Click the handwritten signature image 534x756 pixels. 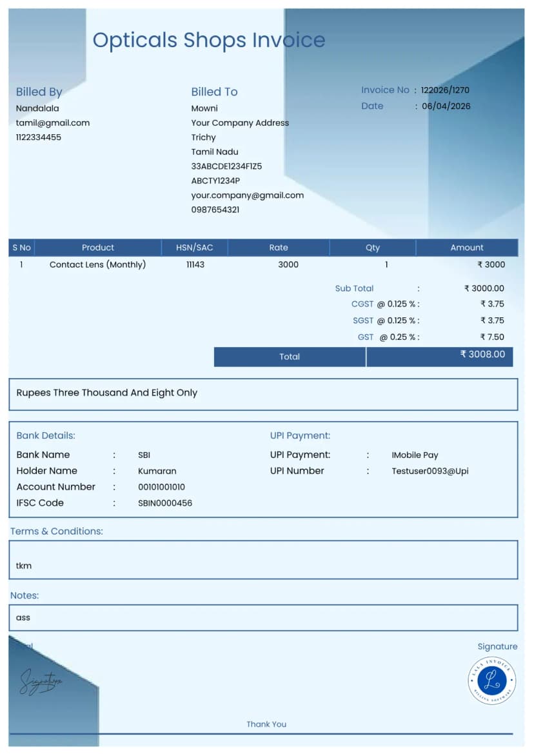pyautogui.click(x=41, y=682)
